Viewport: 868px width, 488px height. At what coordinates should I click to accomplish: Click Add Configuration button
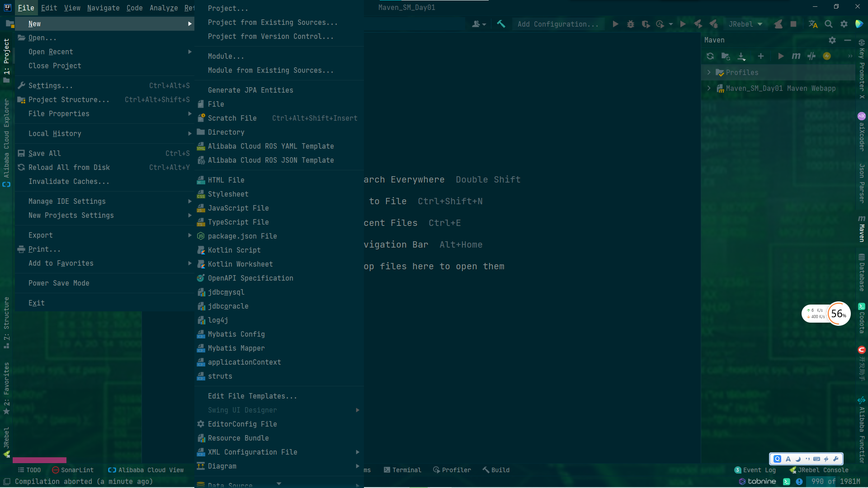(x=558, y=24)
